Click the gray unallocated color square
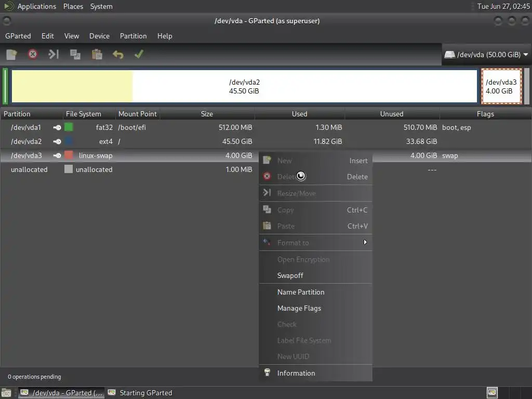 tap(69, 169)
